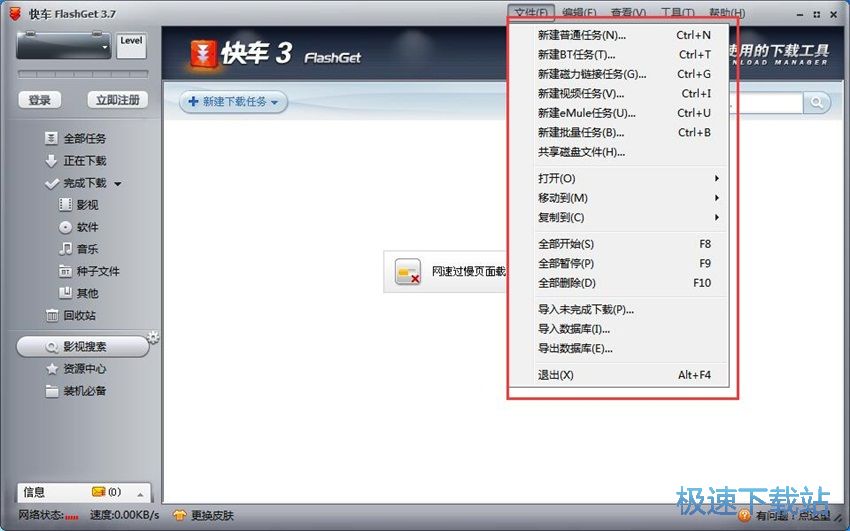Open the 全部任务 list icon

51,139
